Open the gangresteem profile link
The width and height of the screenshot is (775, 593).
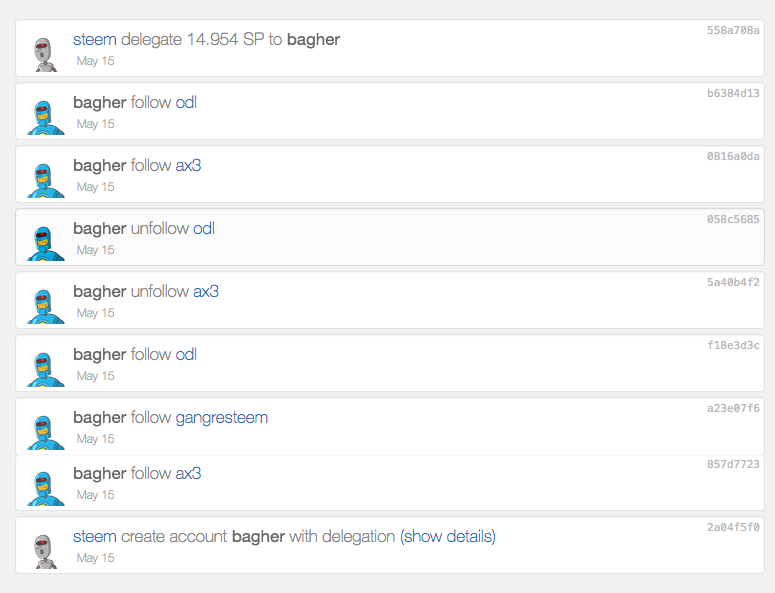[x=221, y=417]
